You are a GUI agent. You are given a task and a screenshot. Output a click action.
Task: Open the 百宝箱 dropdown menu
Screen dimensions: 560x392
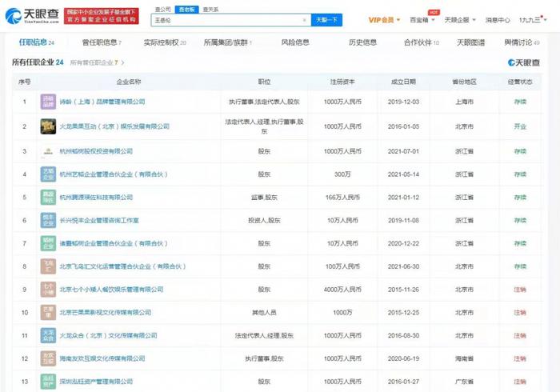point(422,20)
